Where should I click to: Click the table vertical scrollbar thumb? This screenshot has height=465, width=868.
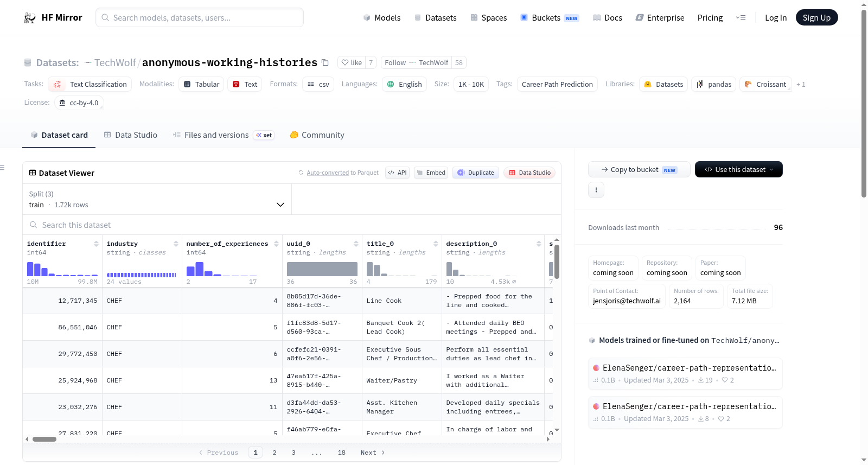coord(557,261)
